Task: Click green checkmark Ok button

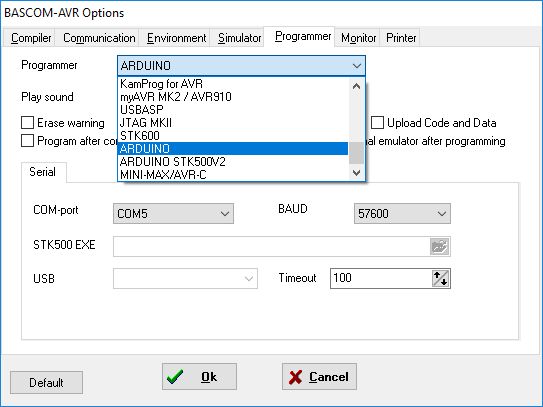Action: [199, 377]
